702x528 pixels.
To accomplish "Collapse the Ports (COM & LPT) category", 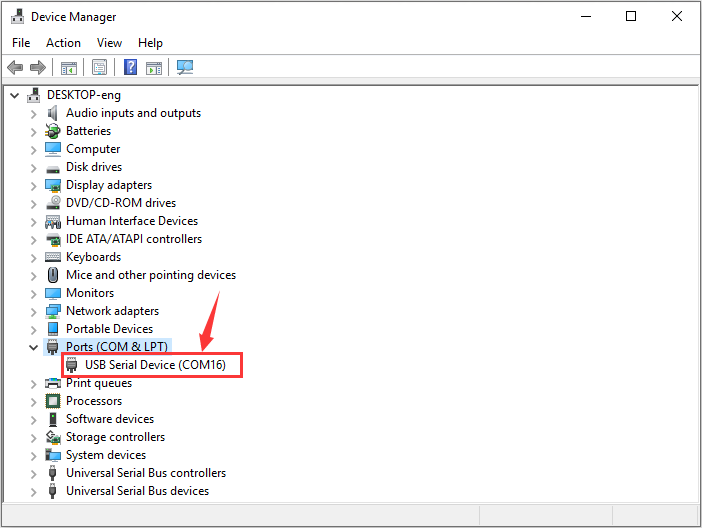I will pyautogui.click(x=34, y=347).
